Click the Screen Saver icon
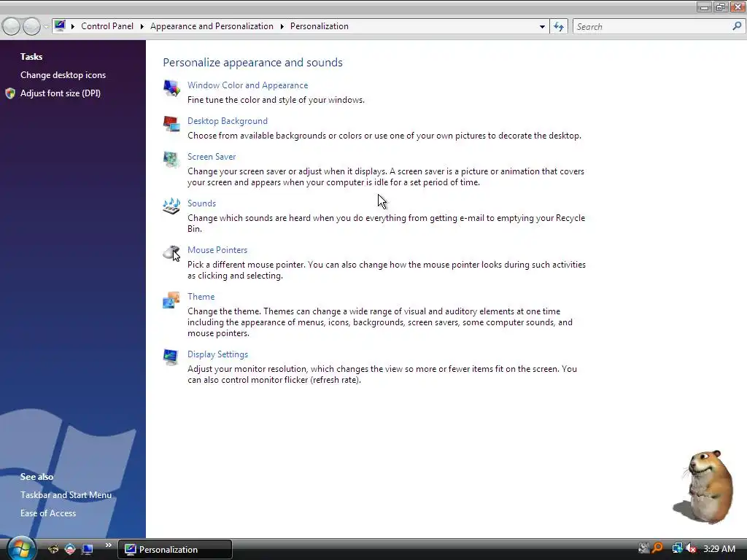This screenshot has height=560, width=747. (171, 160)
